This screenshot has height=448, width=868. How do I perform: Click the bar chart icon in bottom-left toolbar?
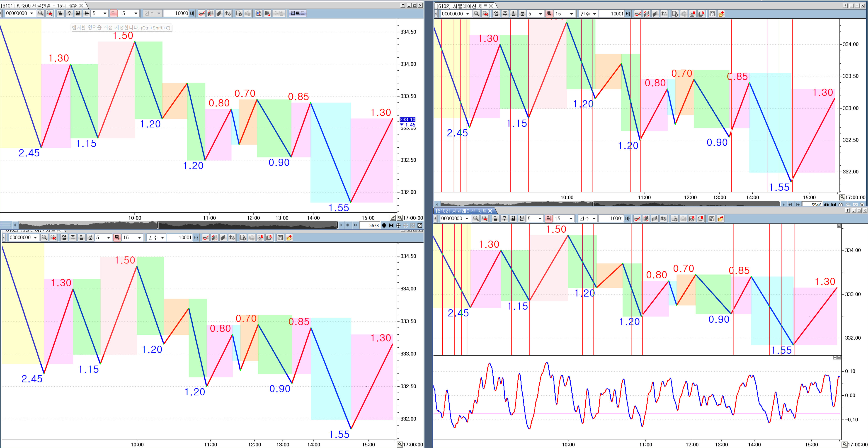(x=223, y=238)
